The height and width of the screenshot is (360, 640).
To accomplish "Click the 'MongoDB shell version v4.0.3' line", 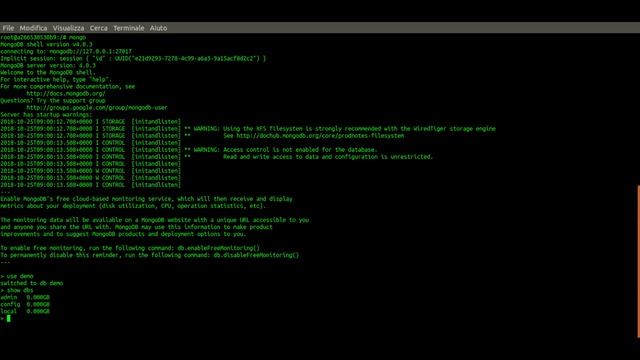I will [x=47, y=44].
